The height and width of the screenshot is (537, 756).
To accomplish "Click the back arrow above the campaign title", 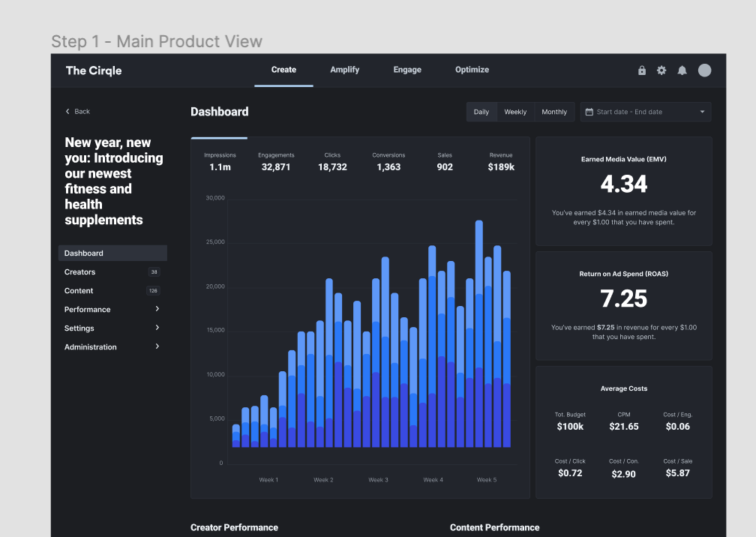I will [66, 111].
